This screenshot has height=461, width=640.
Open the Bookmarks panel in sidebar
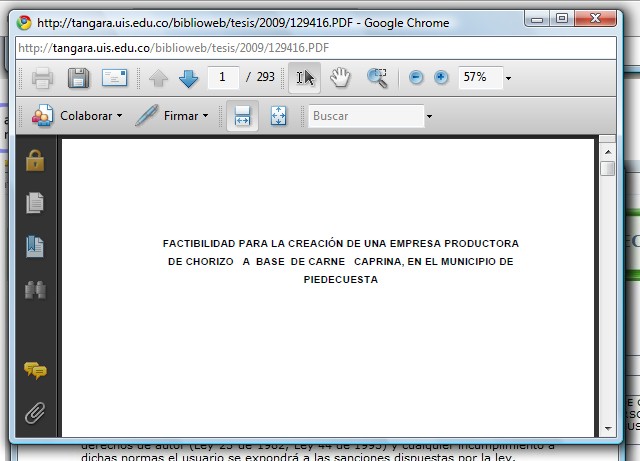[x=35, y=246]
